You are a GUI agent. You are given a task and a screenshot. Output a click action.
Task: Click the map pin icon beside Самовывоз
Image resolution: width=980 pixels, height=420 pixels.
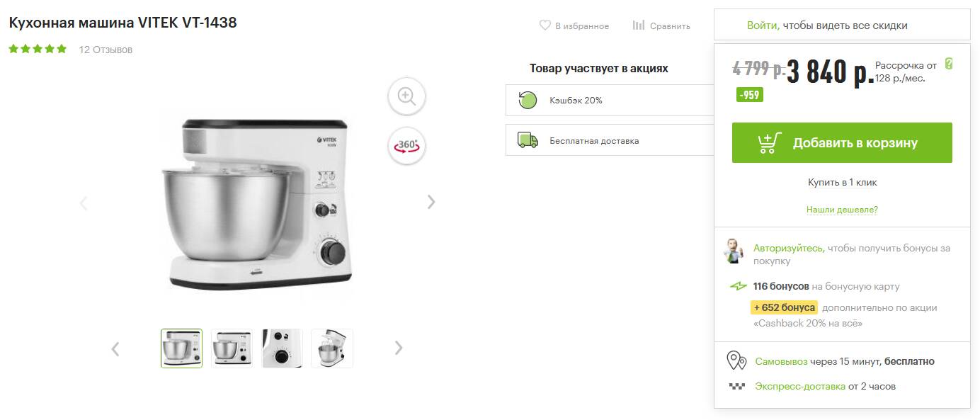point(736,361)
